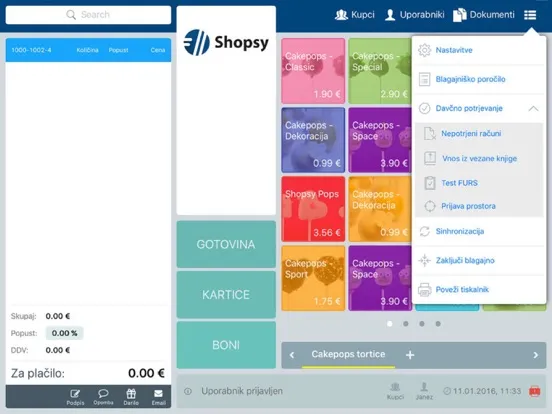Click the Popust column header

(x=118, y=50)
